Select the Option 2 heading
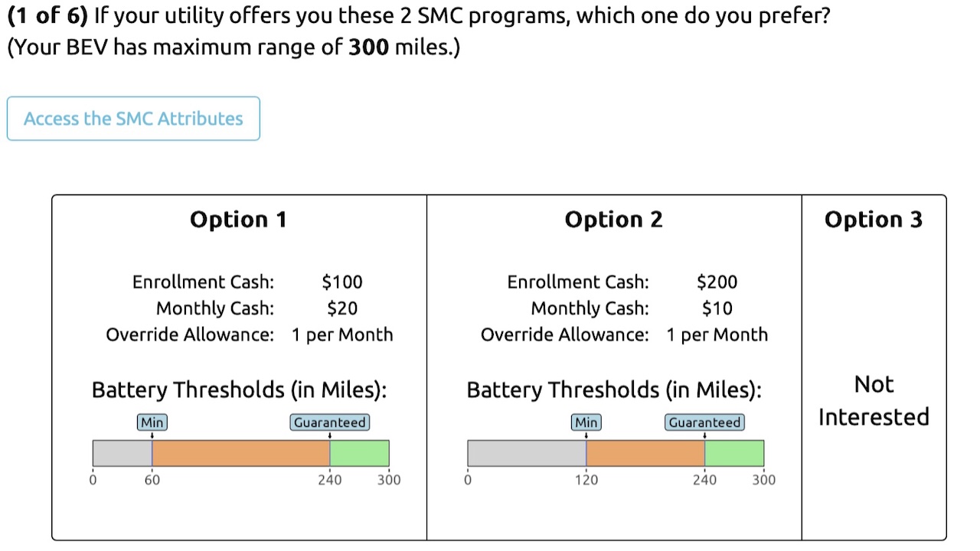Viewport: 980px width, 551px height. (x=613, y=220)
